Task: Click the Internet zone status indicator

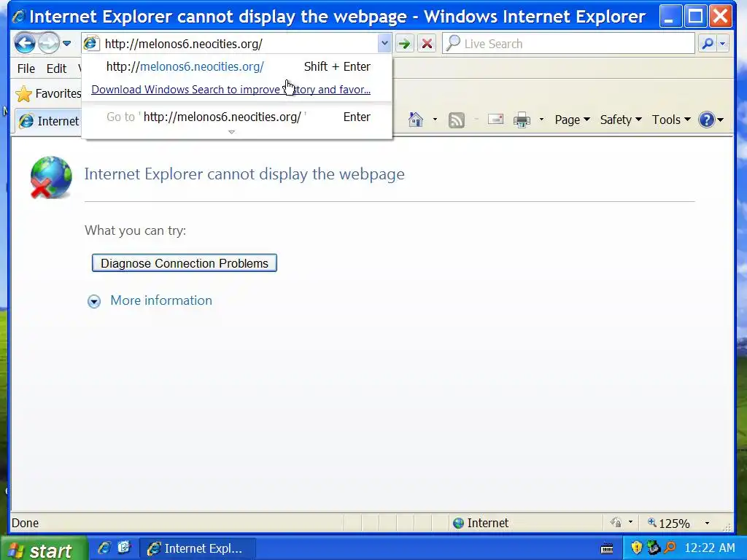Action: coord(481,523)
